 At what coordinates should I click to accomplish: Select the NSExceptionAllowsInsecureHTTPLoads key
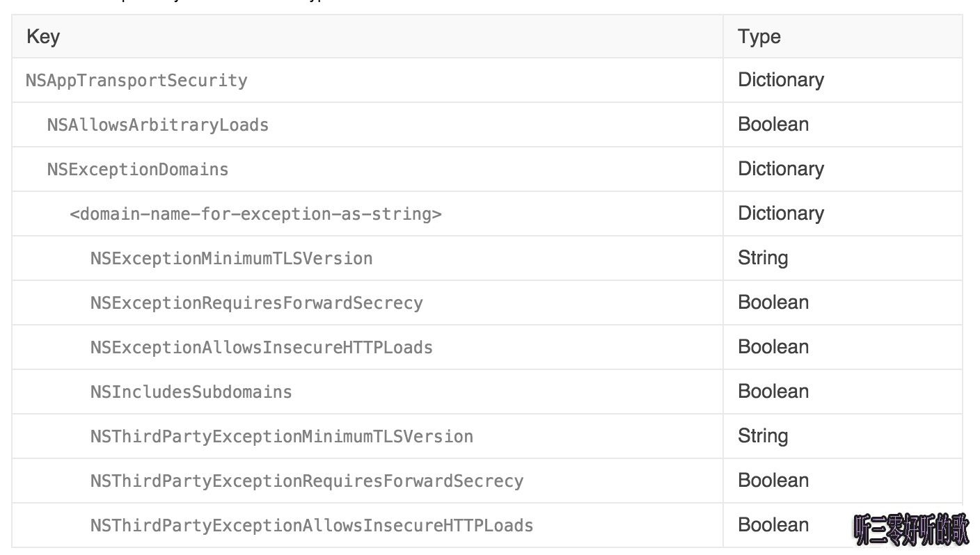262,347
